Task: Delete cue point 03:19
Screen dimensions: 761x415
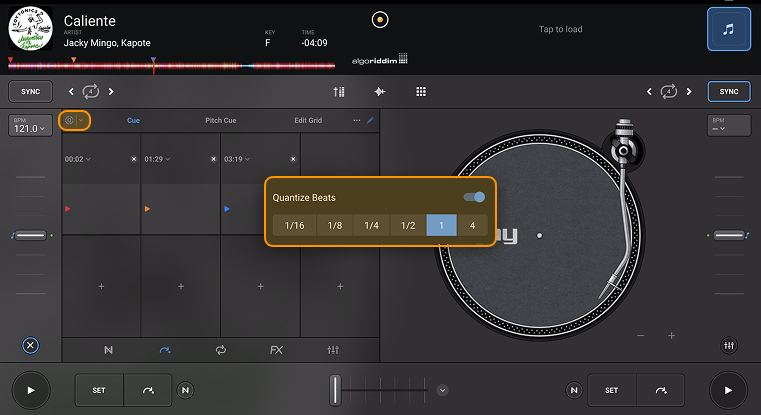Action: click(x=293, y=159)
